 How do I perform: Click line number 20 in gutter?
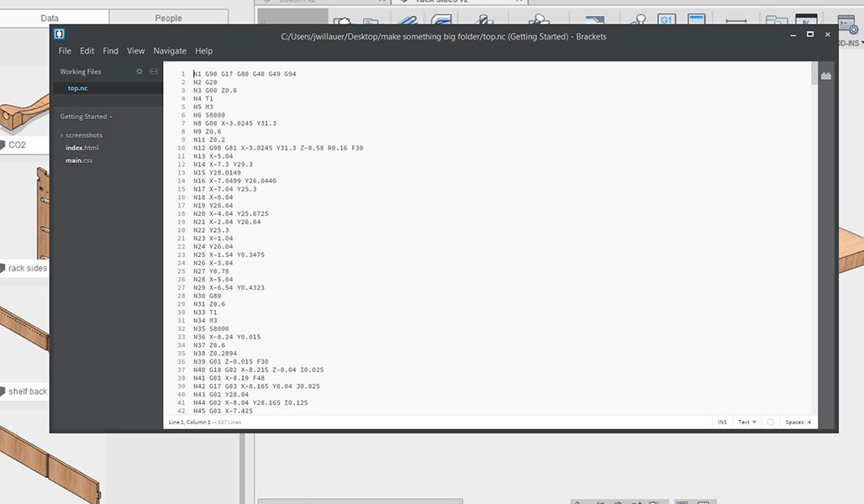pos(182,230)
